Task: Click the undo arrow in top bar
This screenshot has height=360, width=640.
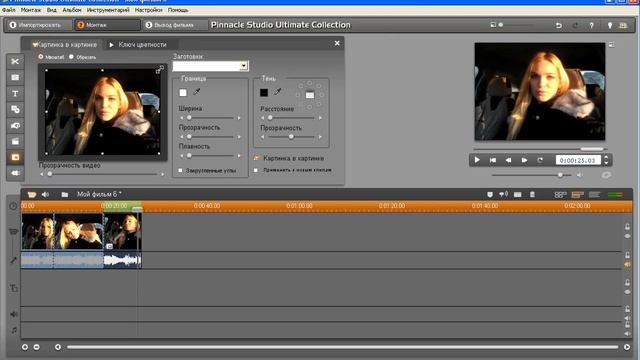Action: (x=558, y=25)
